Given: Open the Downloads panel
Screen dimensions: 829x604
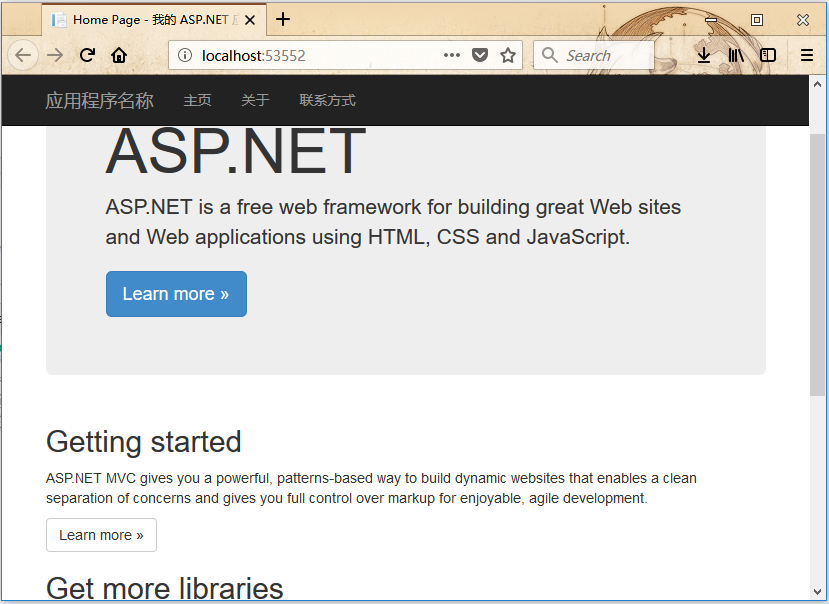Looking at the screenshot, I should point(704,56).
